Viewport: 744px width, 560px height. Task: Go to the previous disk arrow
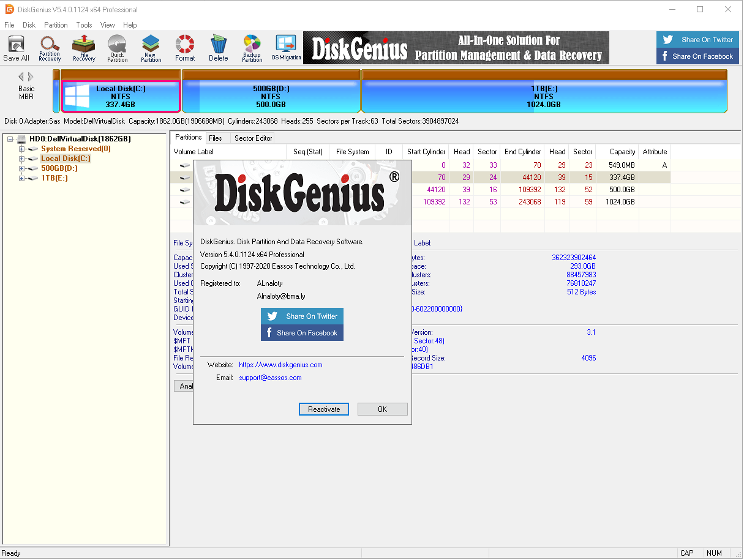click(x=21, y=77)
